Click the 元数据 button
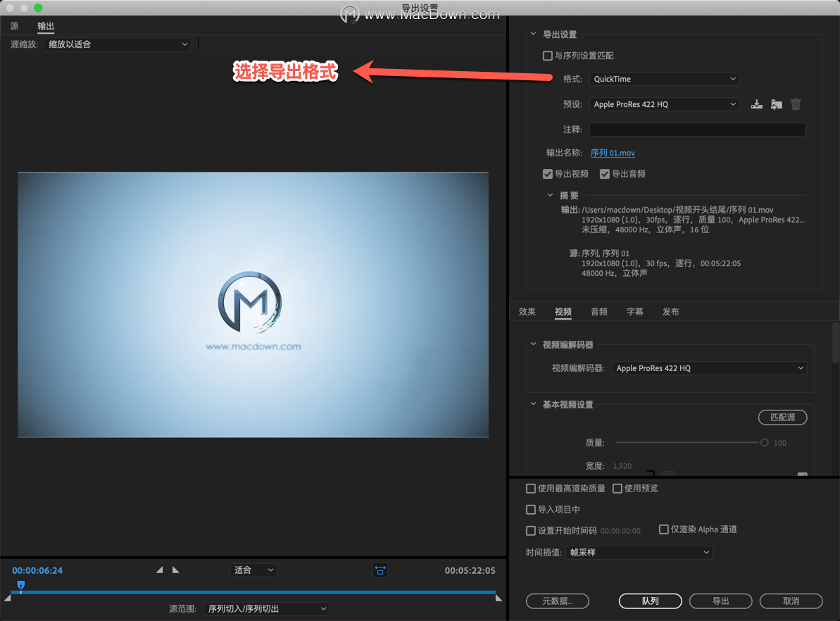Screen dimensions: 840x621 click(558, 601)
